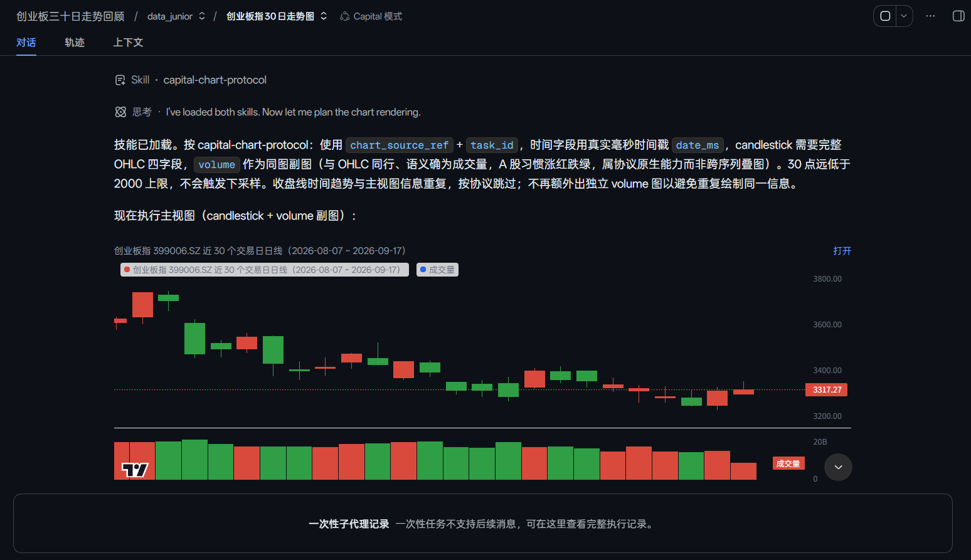The width and height of the screenshot is (971, 560).
Task: Click the 3800.00 price axis label
Action: pyautogui.click(x=827, y=279)
